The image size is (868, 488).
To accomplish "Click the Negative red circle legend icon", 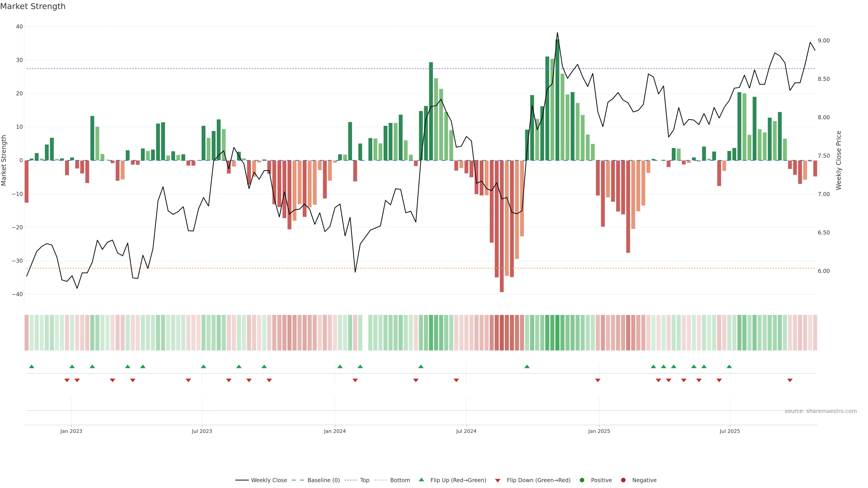I will point(623,480).
